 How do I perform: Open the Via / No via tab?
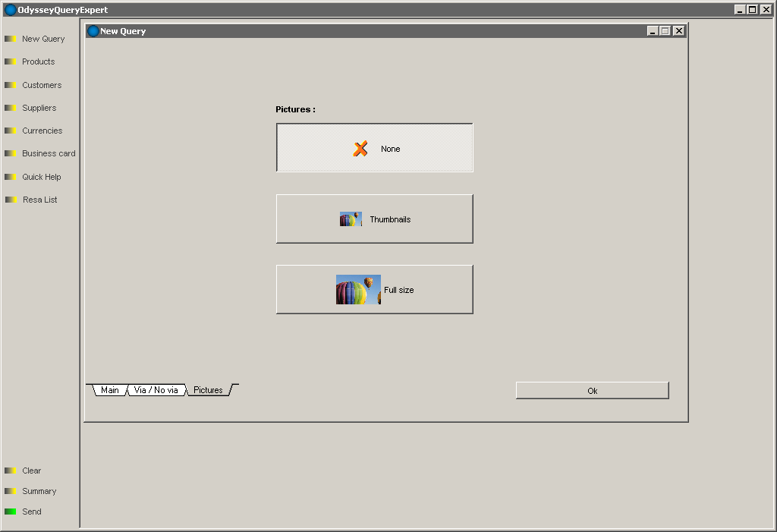click(156, 390)
